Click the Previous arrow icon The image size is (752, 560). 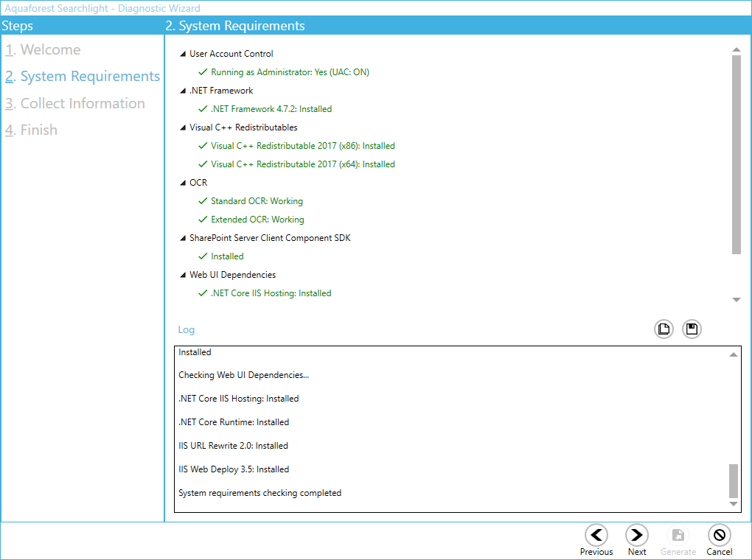point(596,535)
